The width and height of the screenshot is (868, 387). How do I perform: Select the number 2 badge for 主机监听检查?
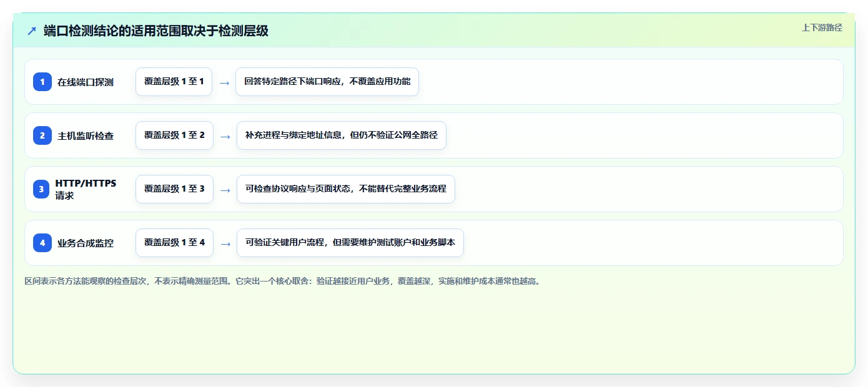point(42,135)
